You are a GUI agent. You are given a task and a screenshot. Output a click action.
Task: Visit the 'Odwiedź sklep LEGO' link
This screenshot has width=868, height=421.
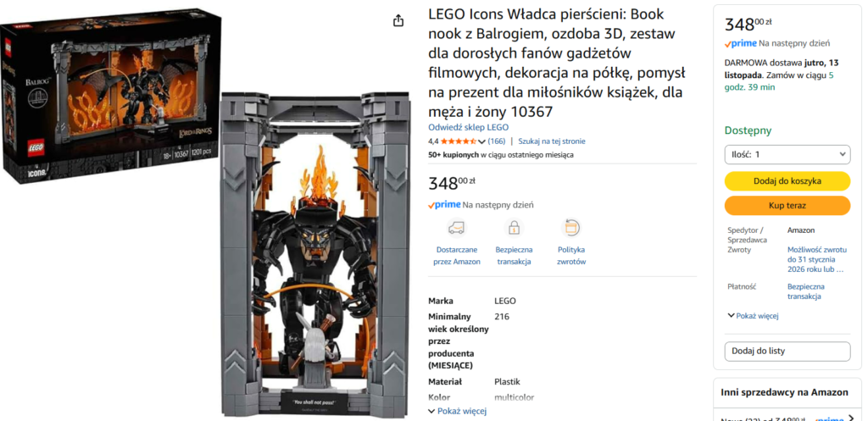(469, 128)
